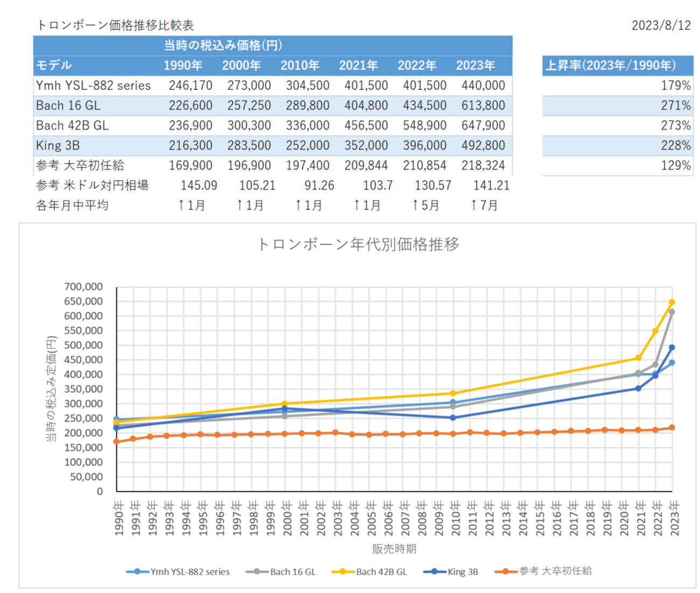Click the Ymh YSL-882 series legend entry
Image resolution: width=700 pixels, height=593 pixels.
178,571
